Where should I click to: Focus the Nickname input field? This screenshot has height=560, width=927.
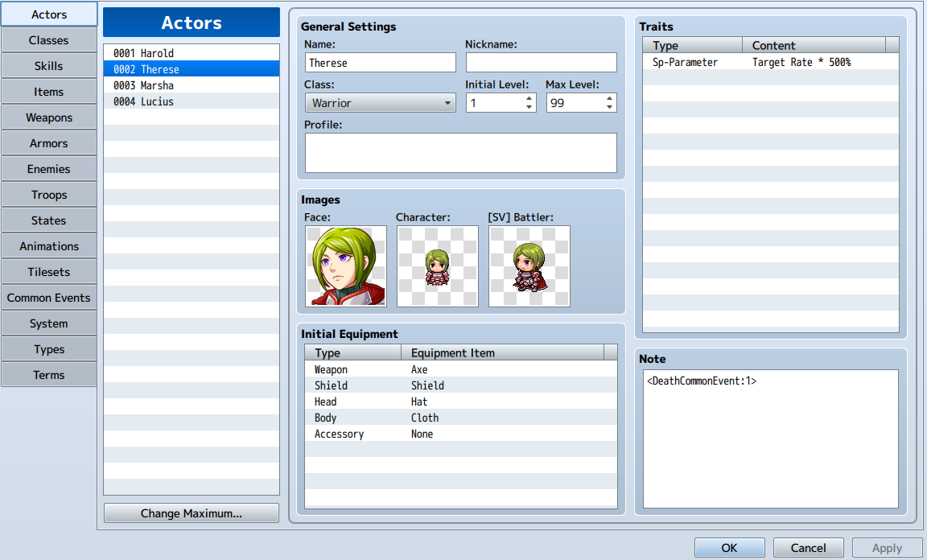coord(541,63)
